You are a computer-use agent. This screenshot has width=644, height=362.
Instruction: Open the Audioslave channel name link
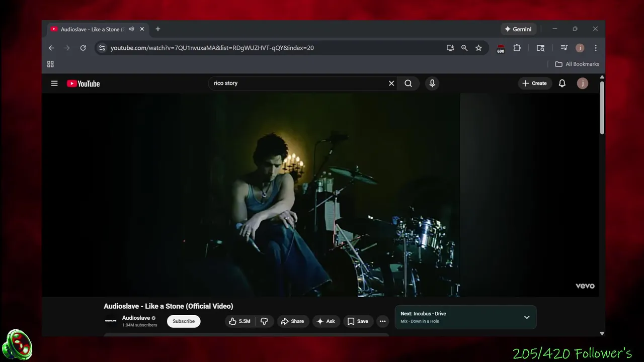click(x=136, y=318)
